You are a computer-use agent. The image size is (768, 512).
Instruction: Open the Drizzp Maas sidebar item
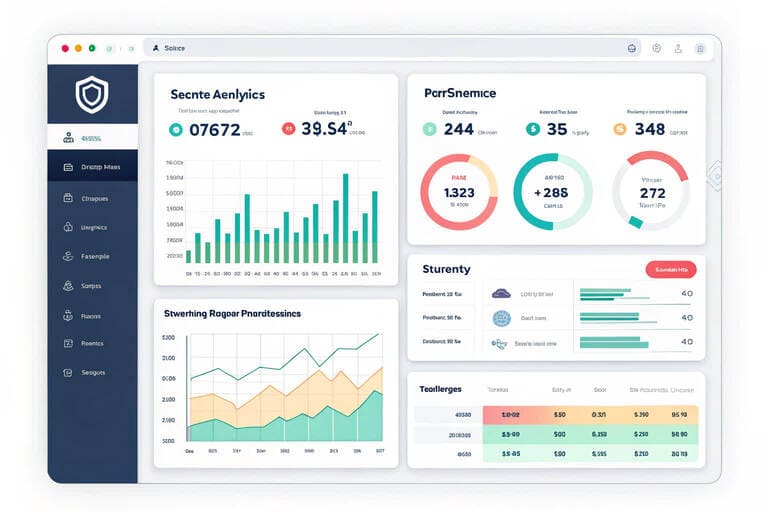point(92,167)
